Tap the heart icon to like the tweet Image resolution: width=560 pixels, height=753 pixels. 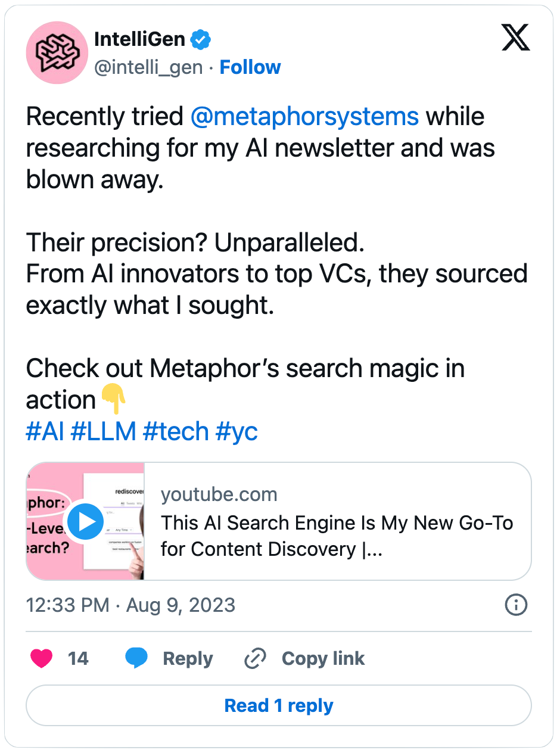click(41, 658)
